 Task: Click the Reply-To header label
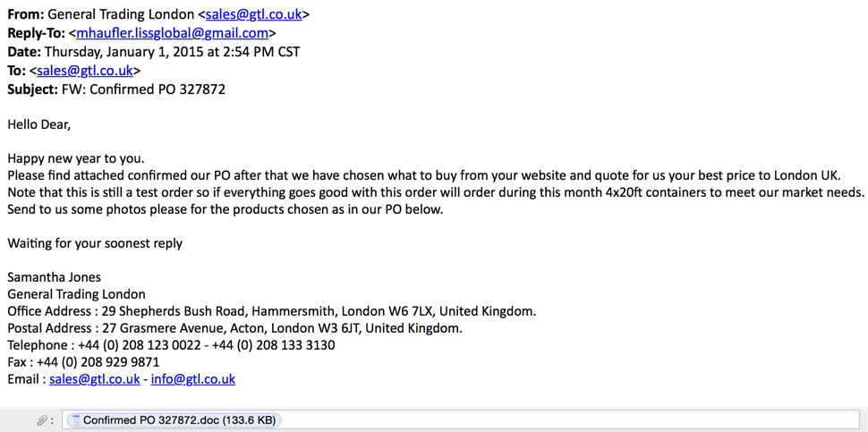[36, 33]
